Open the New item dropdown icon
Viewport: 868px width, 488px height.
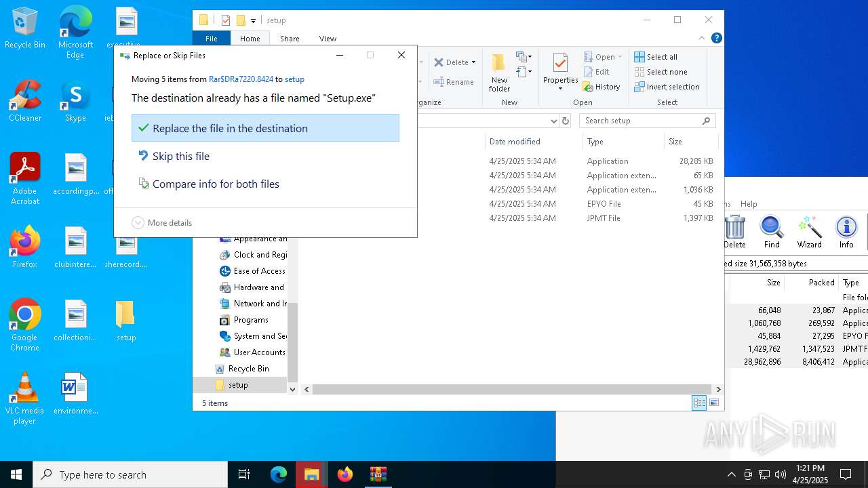(x=524, y=57)
